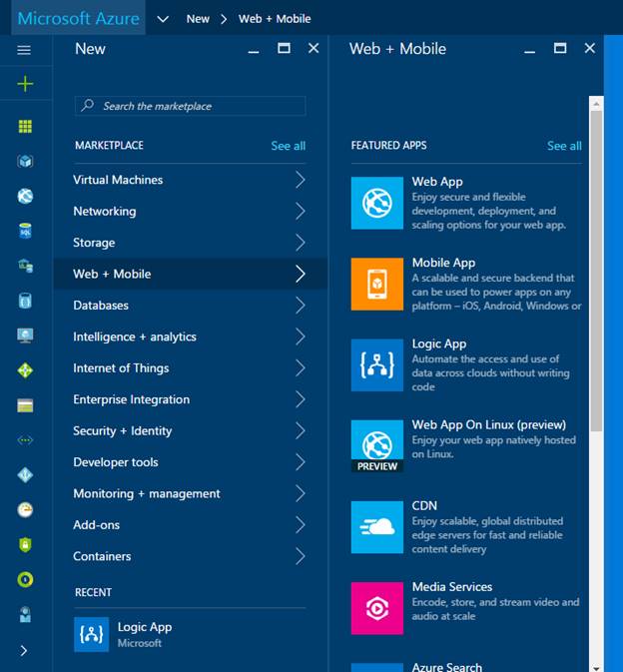Open the hamburger menu in sidebar
The image size is (623, 672).
click(24, 50)
